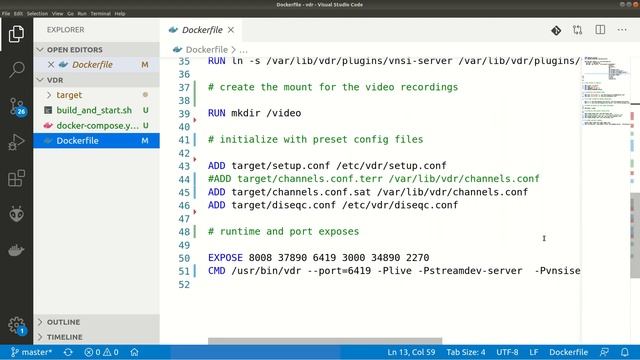Image resolution: width=640 pixels, height=360 pixels.
Task: Click the source control diamond icon in editor toolbar
Action: pos(556,30)
